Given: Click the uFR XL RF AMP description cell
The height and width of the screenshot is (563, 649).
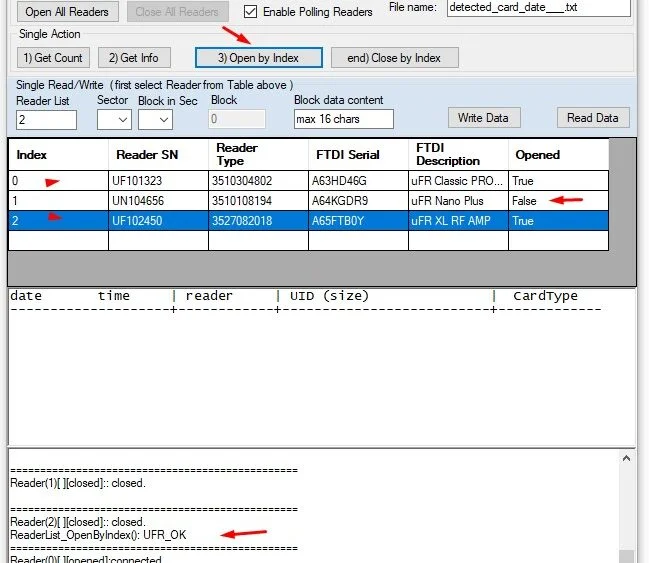Looking at the screenshot, I should [458, 221].
